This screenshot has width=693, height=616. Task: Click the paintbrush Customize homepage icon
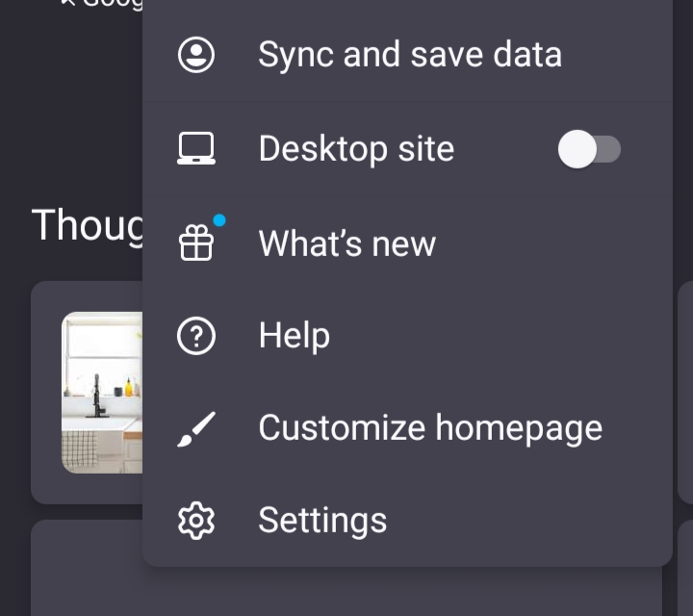click(196, 429)
